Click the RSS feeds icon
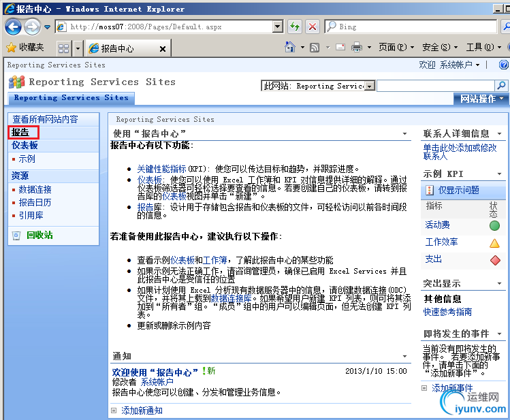The image size is (510, 420). tap(315, 48)
